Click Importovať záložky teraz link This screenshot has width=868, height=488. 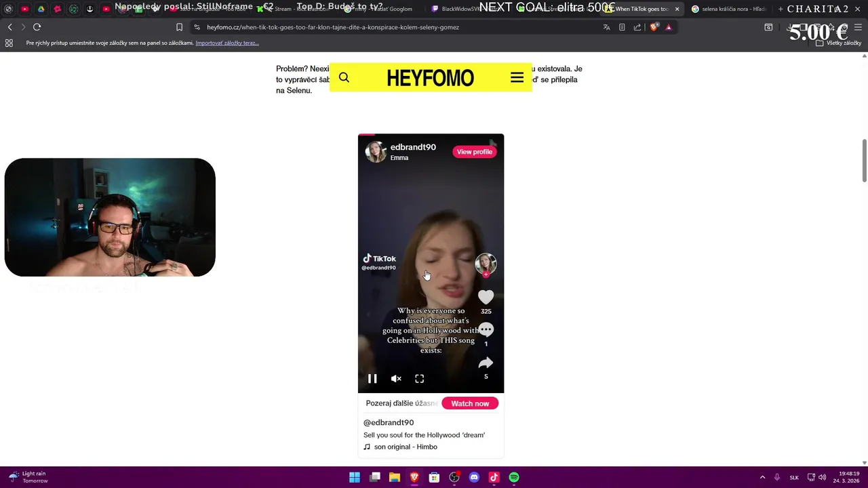pos(227,43)
